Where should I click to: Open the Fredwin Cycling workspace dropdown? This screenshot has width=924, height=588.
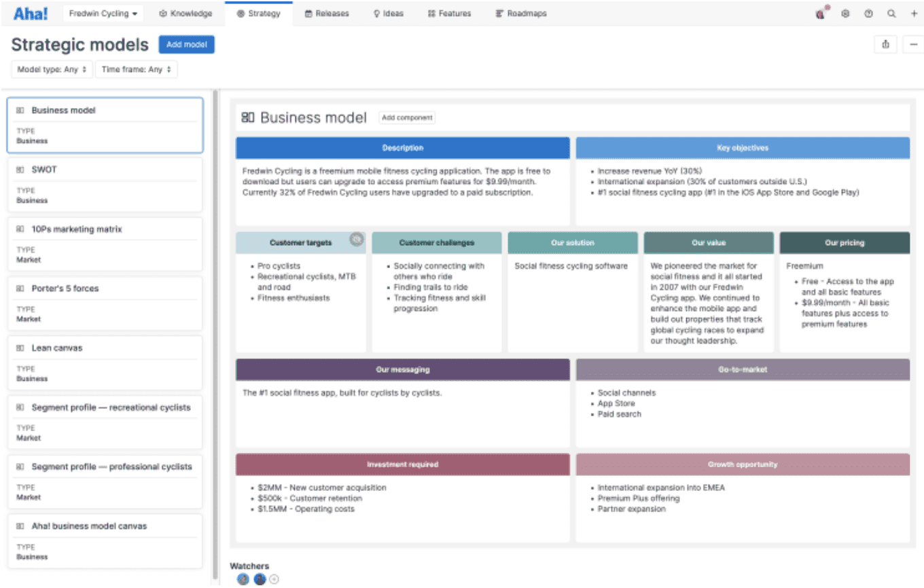[x=103, y=12]
